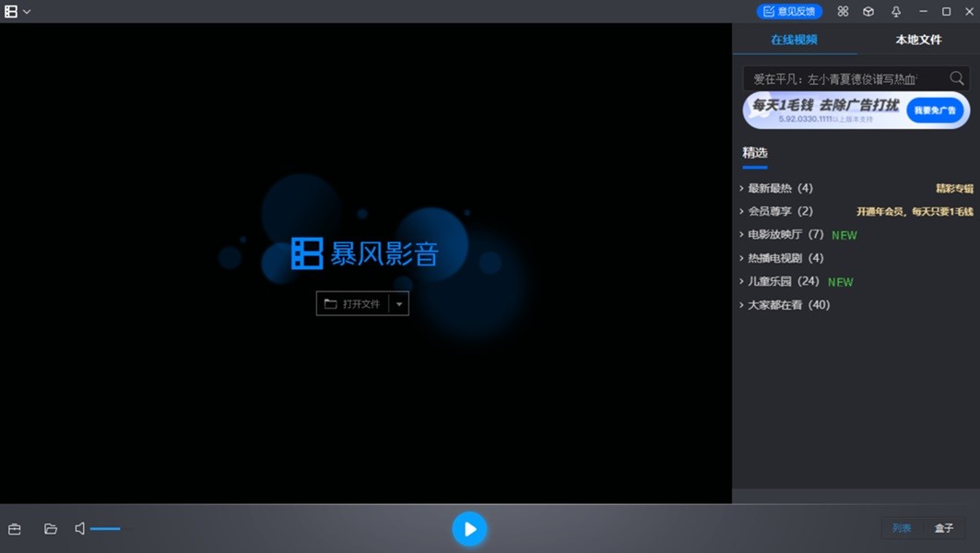The width and height of the screenshot is (980, 553).
Task: Click the search magnifier icon
Action: click(957, 78)
